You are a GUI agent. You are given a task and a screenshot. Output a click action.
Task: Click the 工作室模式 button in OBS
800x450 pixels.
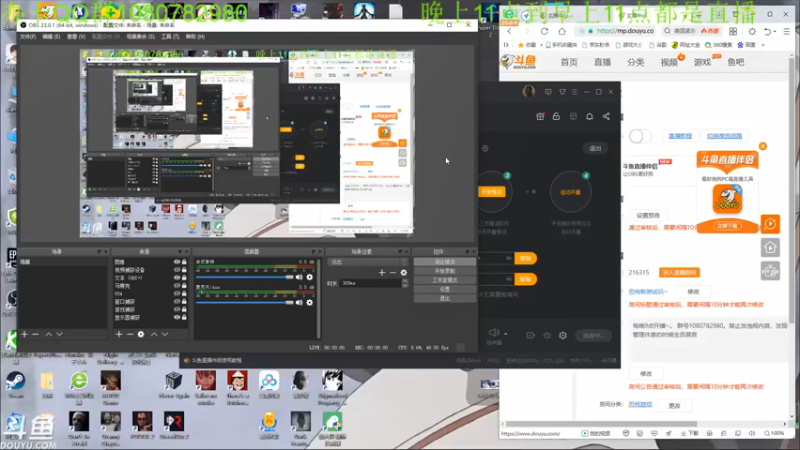pos(444,280)
